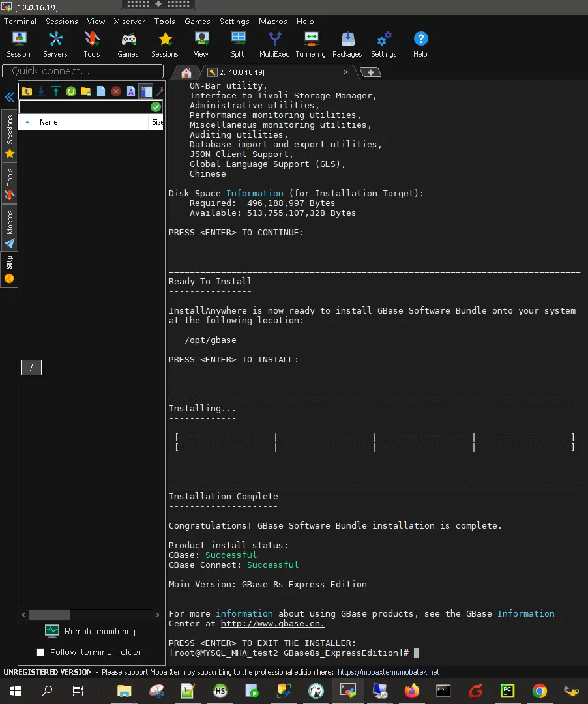Go to parent directory in SFTP panel

(x=27, y=91)
